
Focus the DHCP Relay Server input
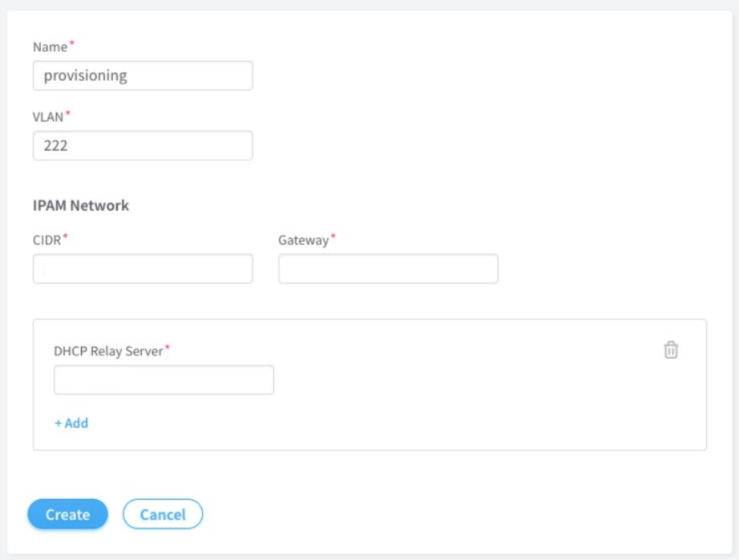coord(164,380)
